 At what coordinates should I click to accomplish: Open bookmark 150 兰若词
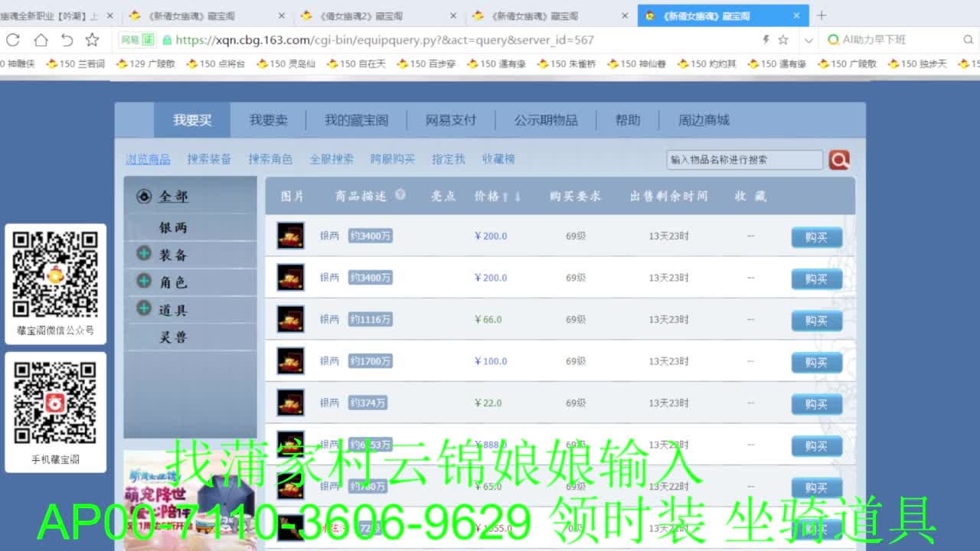(x=75, y=64)
